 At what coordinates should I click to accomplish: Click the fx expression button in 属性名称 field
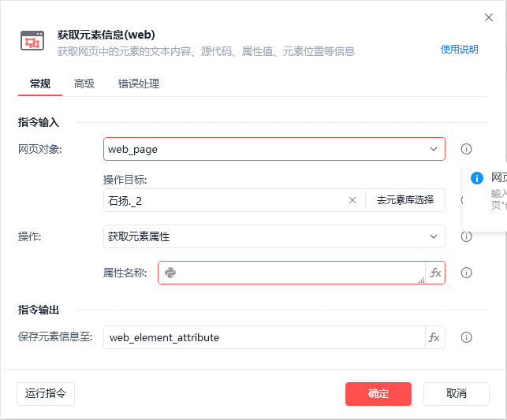tap(435, 273)
